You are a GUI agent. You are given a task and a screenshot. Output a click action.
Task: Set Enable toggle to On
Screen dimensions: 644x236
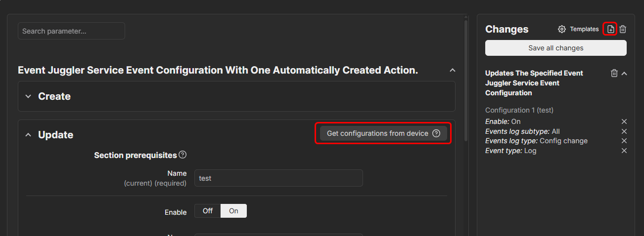pos(233,211)
